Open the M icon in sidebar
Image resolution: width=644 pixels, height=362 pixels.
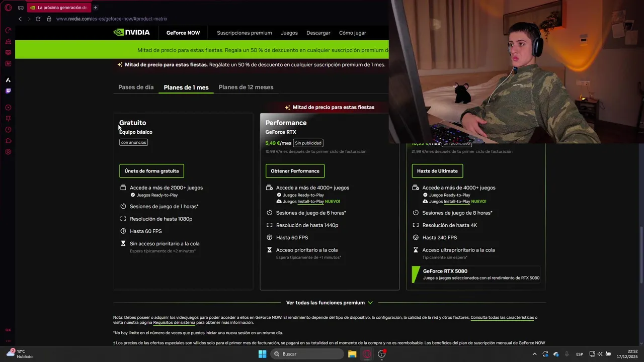[x=8, y=63]
